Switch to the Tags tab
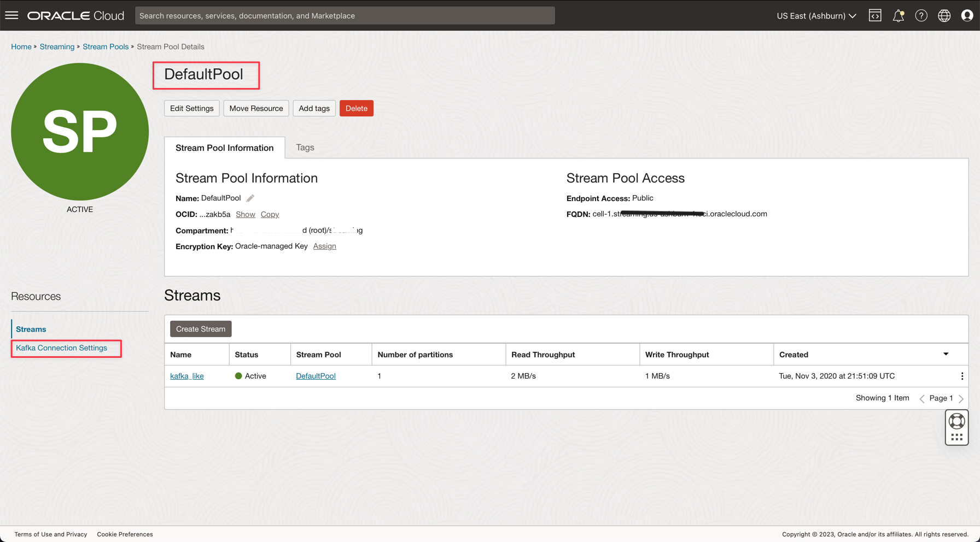 [x=305, y=148]
